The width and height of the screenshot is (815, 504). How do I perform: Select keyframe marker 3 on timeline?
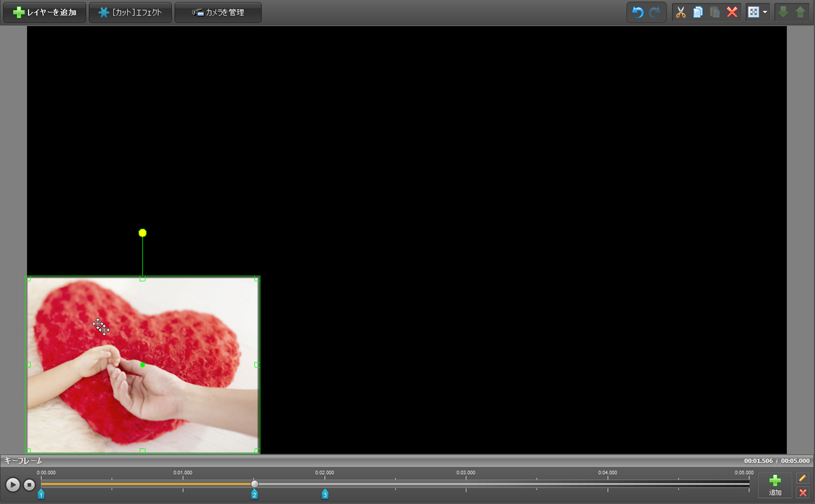tap(325, 494)
